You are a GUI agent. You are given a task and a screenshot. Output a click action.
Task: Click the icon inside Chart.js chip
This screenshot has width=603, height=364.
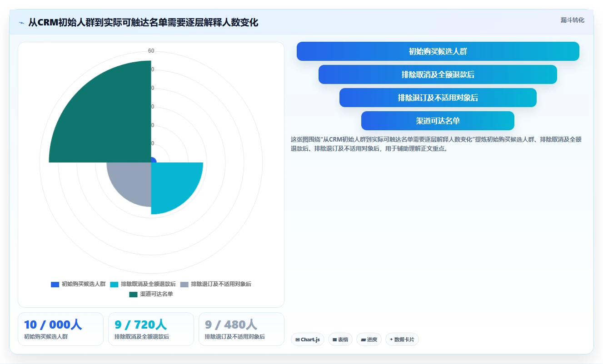tap(298, 339)
